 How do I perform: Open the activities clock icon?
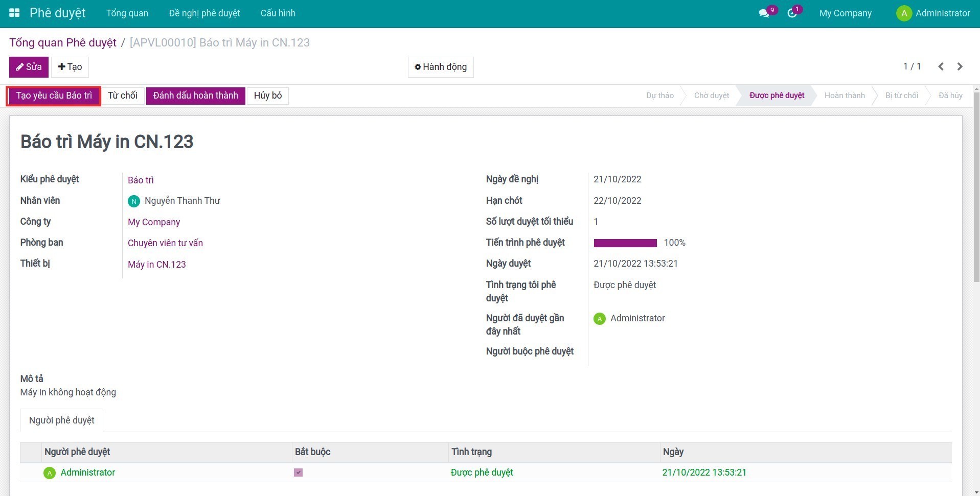click(x=792, y=13)
